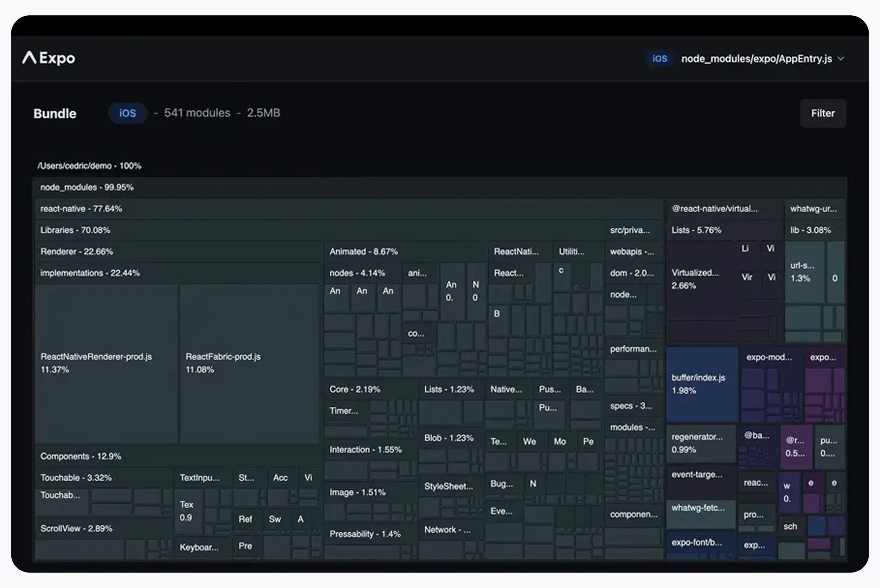Click the Filter button
The height and width of the screenshot is (588, 880).
(x=822, y=113)
